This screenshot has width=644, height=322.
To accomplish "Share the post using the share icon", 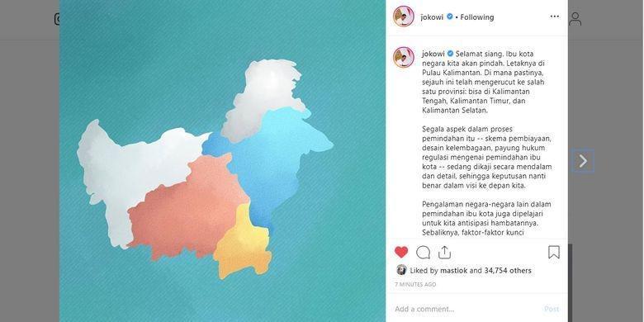I will (x=444, y=252).
